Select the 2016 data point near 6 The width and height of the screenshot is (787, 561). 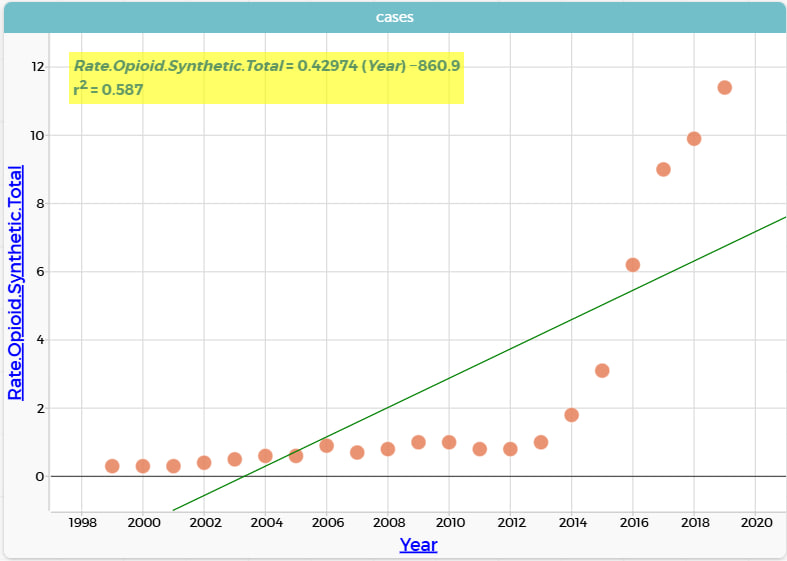point(632,265)
